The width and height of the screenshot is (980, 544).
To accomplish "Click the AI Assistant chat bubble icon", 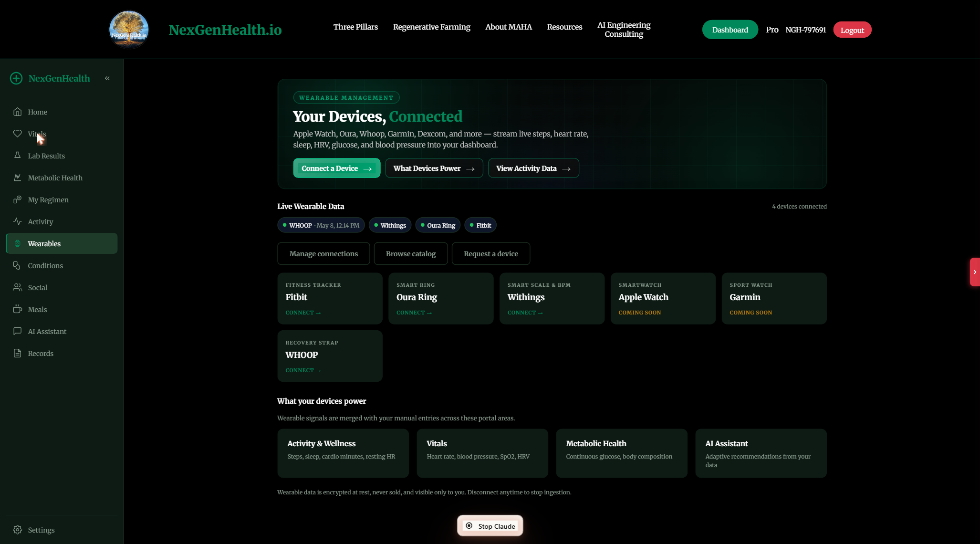I will tap(18, 331).
